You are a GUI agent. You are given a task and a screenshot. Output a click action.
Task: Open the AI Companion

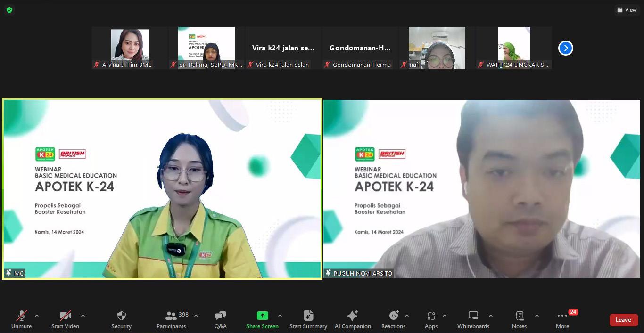coord(353,320)
